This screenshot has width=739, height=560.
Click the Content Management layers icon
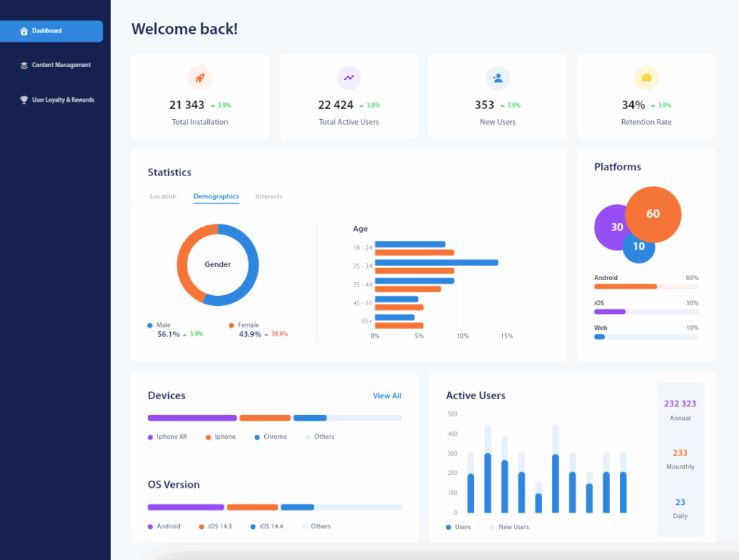click(24, 66)
